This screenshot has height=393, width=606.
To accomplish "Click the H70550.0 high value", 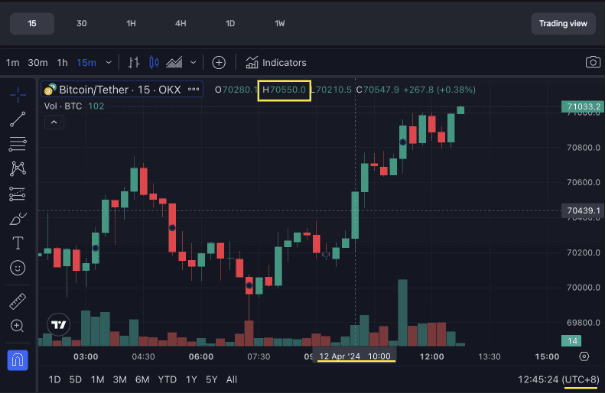I will click(284, 90).
